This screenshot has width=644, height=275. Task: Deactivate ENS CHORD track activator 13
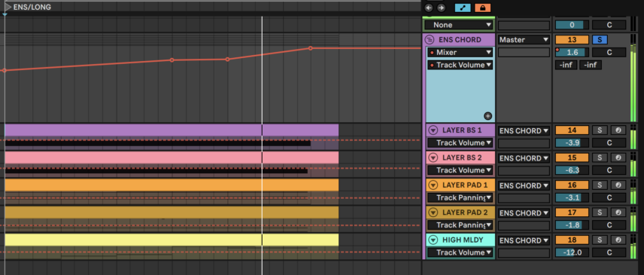572,40
